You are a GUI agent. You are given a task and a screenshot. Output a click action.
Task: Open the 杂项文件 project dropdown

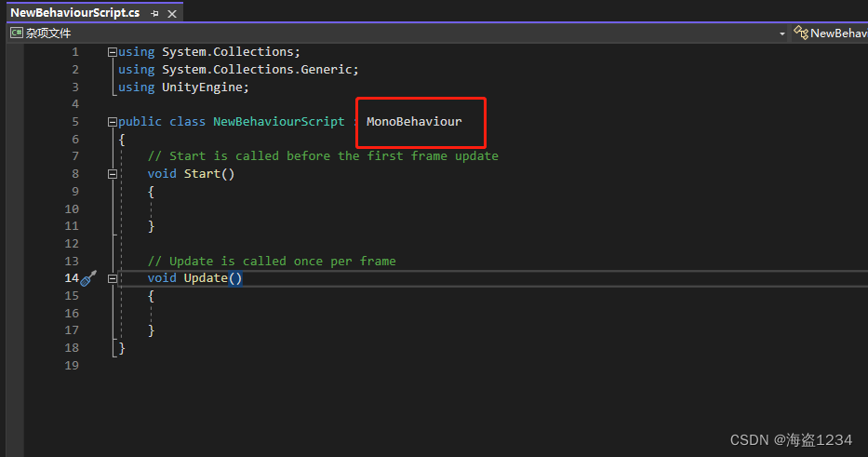click(397, 34)
